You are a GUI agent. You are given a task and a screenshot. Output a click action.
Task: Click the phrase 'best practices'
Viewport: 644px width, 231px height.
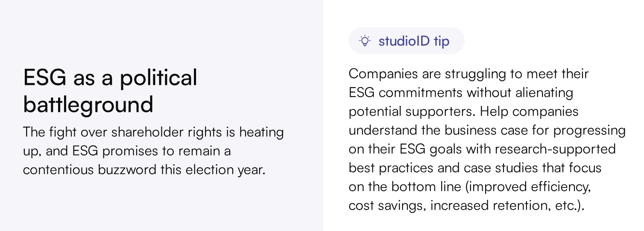click(x=391, y=168)
